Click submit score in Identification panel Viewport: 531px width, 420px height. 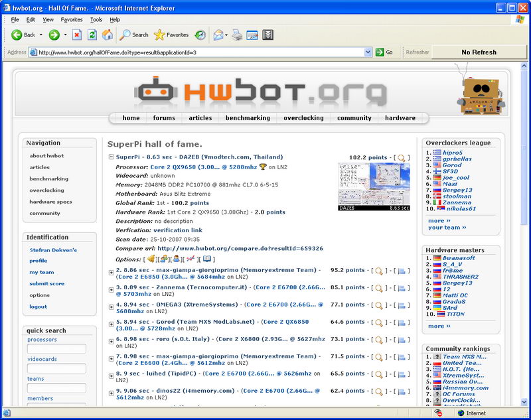(46, 283)
